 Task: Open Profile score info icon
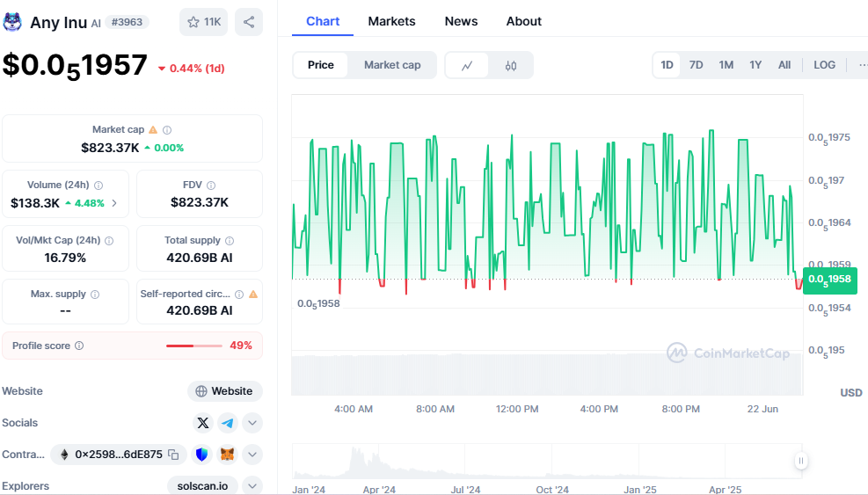tap(79, 346)
